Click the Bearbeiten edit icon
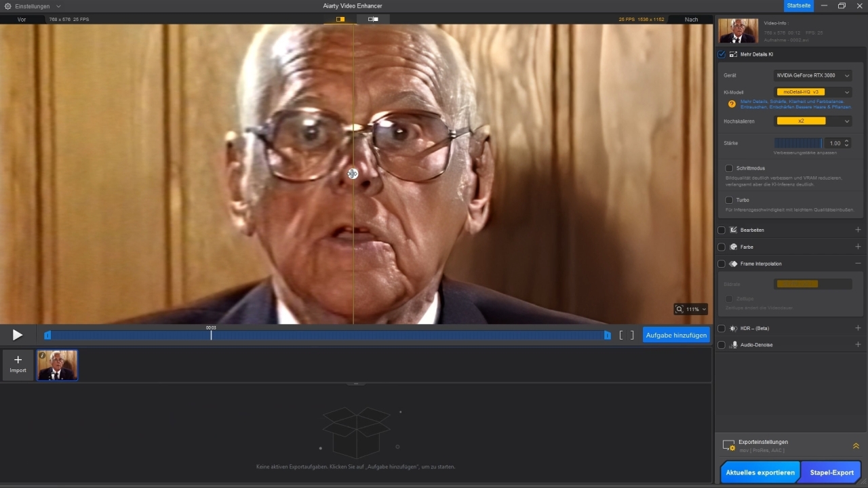868x488 pixels. point(733,230)
